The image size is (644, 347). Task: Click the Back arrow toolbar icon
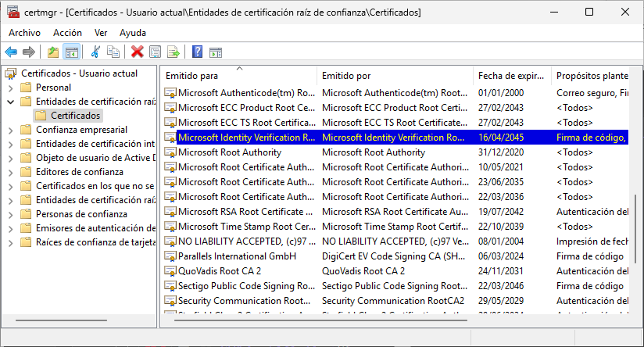[11, 52]
